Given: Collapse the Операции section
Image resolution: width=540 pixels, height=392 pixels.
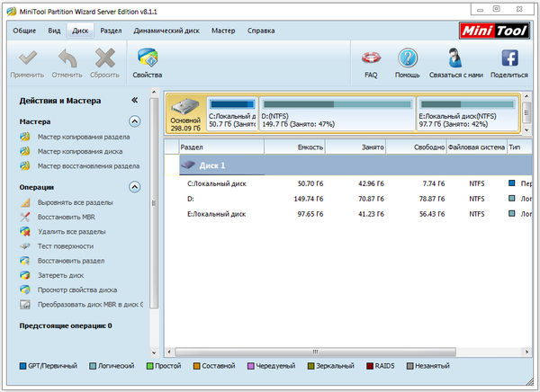Looking at the screenshot, I should point(135,187).
